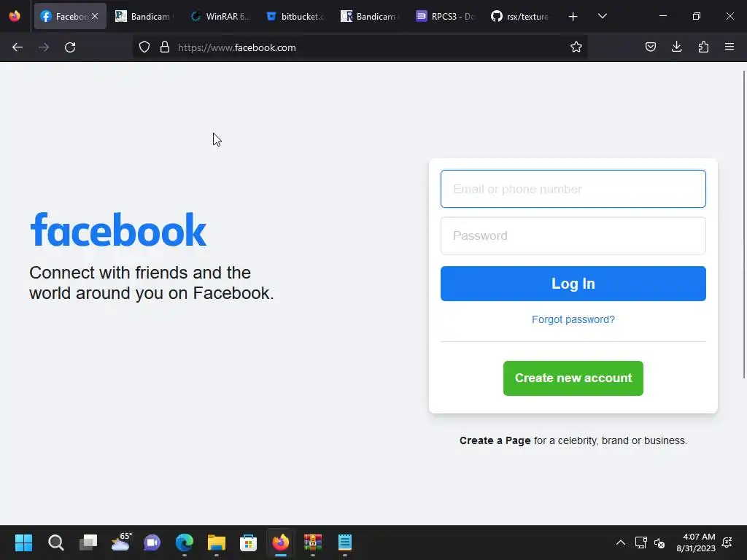Launch the Chat app from taskbar
This screenshot has height=560, width=747.
152,542
